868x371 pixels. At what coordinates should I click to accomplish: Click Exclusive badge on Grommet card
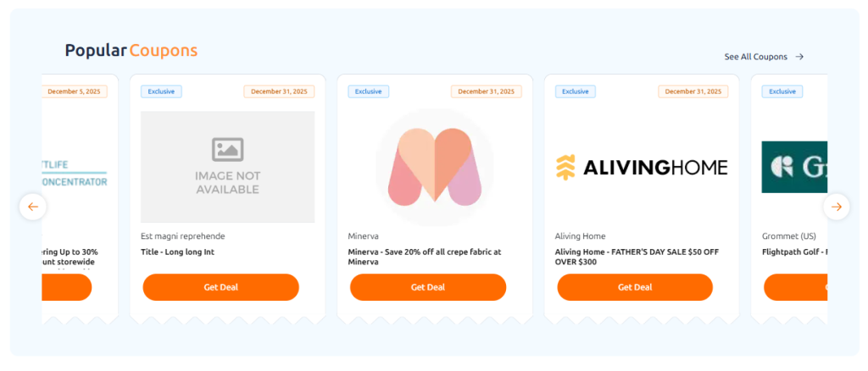coord(782,91)
